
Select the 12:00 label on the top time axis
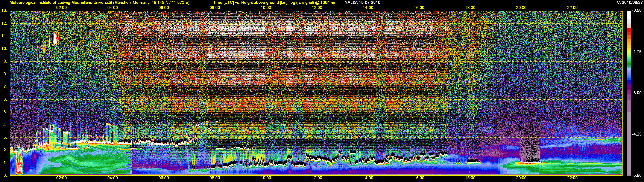(x=317, y=7)
